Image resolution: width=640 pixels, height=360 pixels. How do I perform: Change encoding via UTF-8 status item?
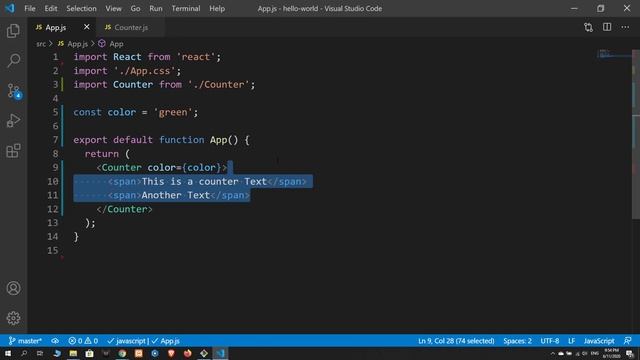(x=550, y=341)
